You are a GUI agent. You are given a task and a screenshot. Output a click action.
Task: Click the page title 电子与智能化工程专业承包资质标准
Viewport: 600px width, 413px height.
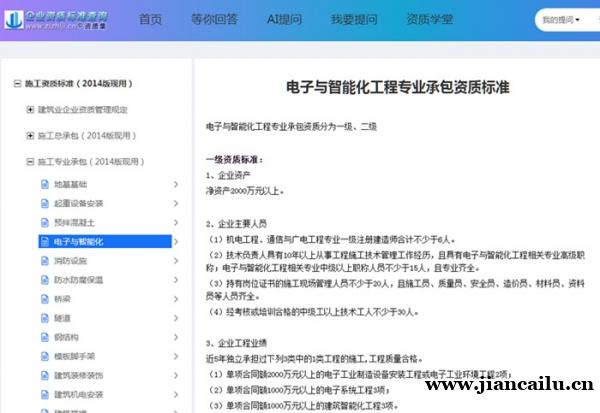click(398, 87)
